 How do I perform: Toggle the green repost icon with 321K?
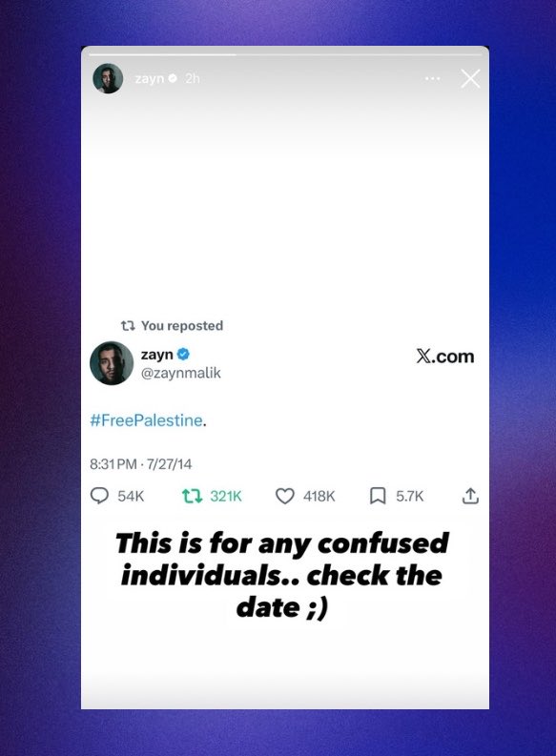tap(192, 496)
